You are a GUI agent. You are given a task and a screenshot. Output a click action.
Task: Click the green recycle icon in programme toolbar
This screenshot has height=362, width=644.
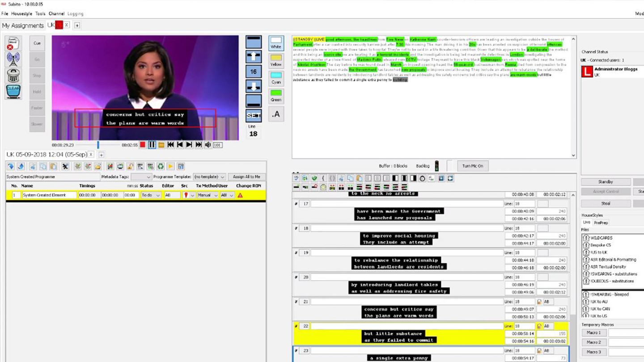point(161,166)
